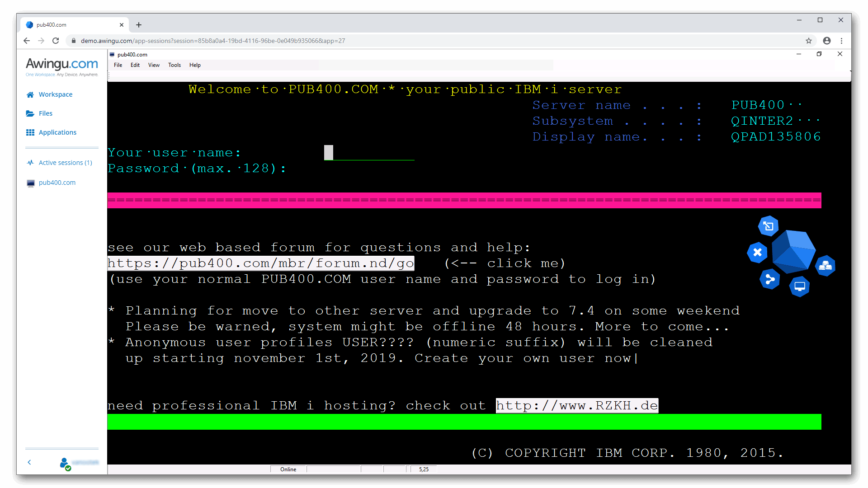
Task: Go to Applications link
Action: (x=57, y=132)
